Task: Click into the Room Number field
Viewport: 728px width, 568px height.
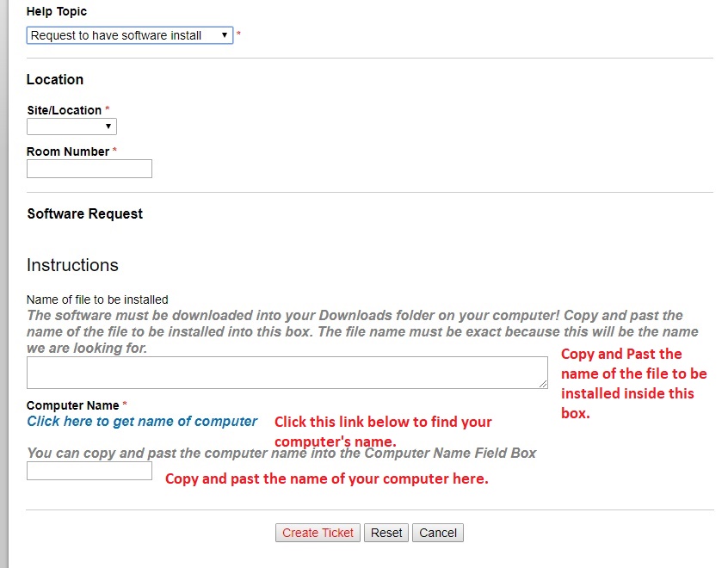Action: tap(89, 169)
